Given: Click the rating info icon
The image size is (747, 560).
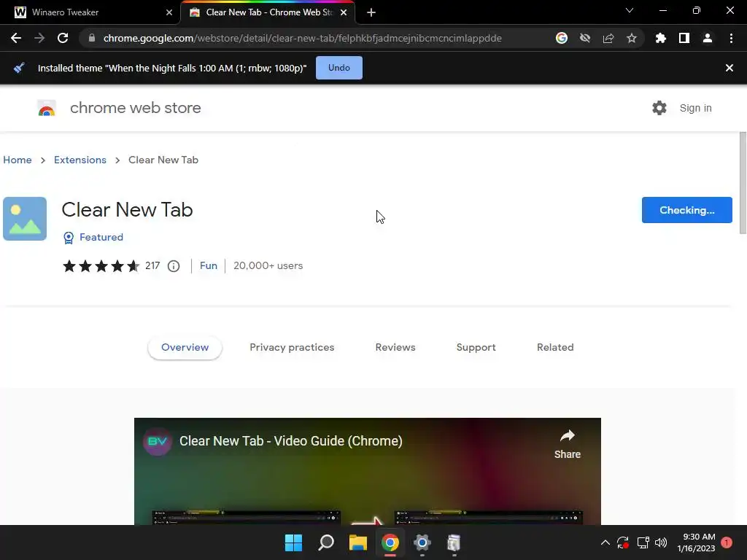Looking at the screenshot, I should (x=174, y=265).
